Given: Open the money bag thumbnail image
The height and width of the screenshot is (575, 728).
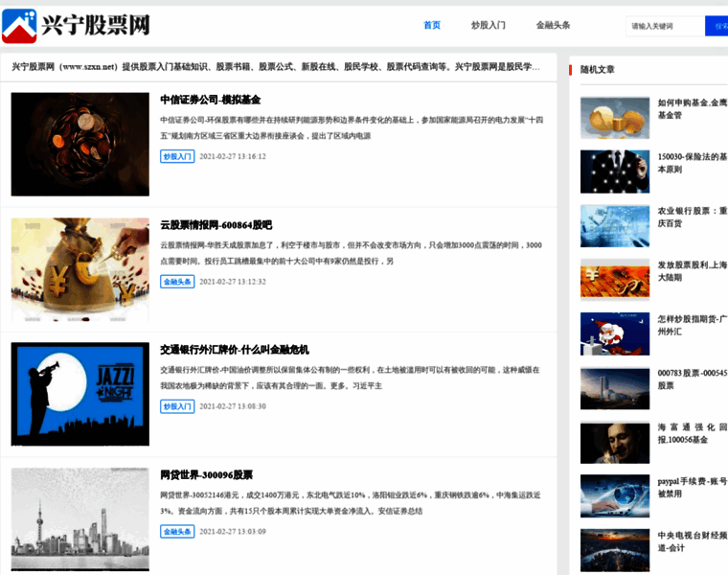Looking at the screenshot, I should tap(80, 269).
